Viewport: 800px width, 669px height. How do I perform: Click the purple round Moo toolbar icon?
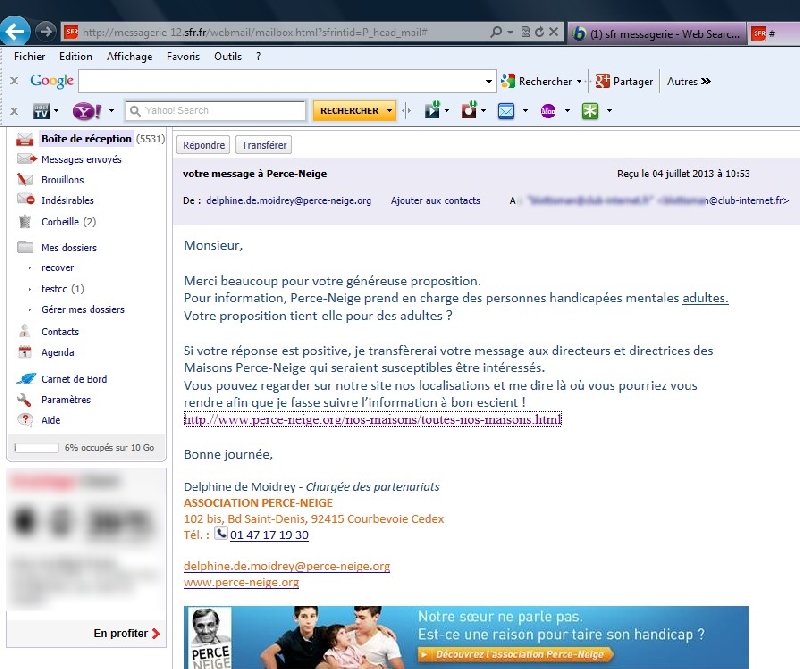coord(548,111)
